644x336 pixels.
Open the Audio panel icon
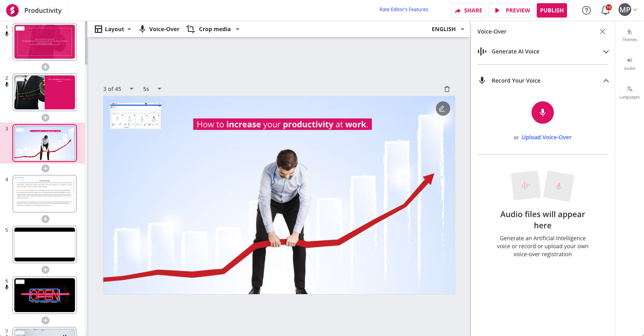pos(630,64)
